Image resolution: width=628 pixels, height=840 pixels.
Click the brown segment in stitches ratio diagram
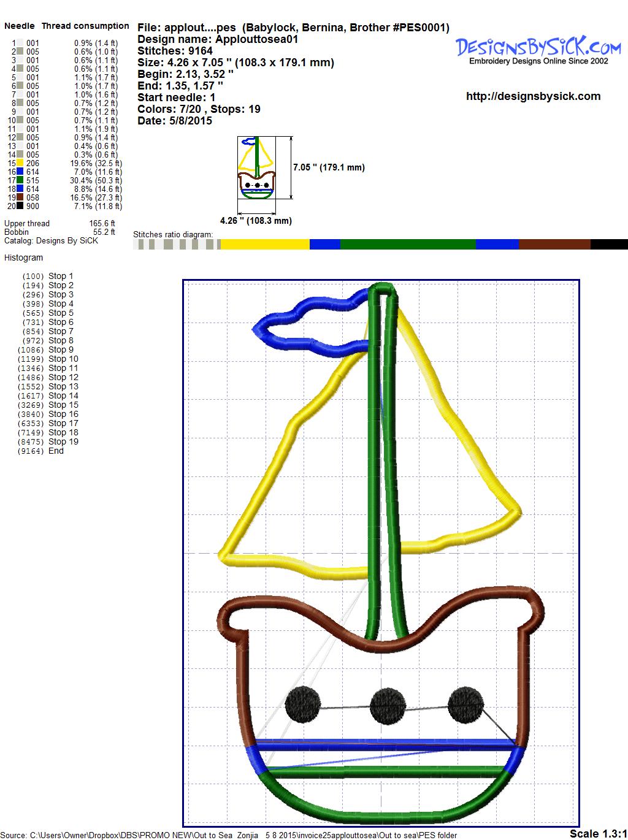554,245
